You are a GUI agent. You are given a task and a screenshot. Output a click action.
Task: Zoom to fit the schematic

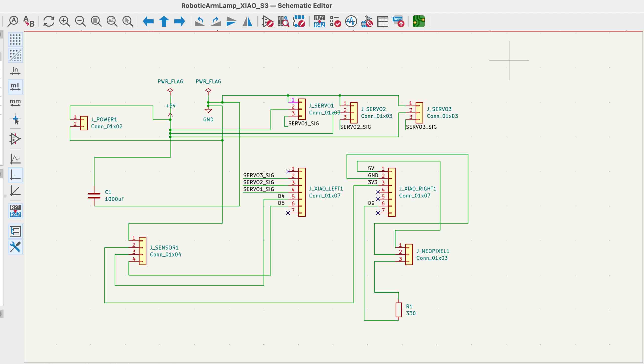pyautogui.click(x=96, y=21)
